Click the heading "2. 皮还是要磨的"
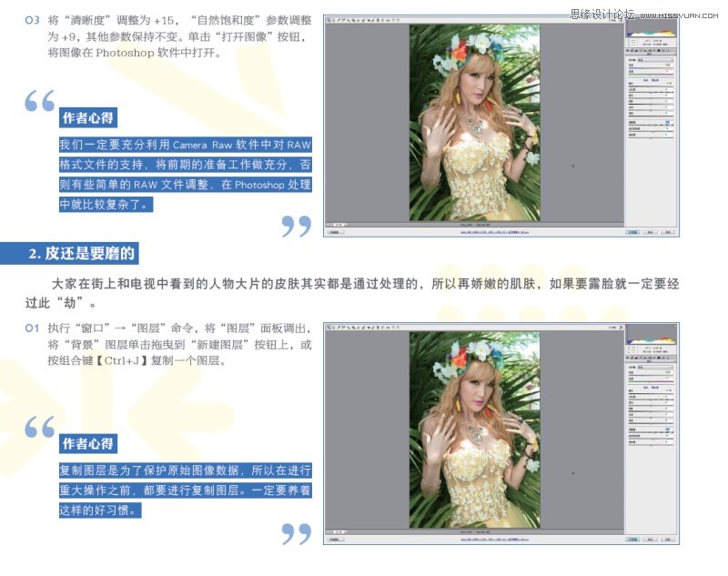728x576 pixels. click(x=81, y=253)
